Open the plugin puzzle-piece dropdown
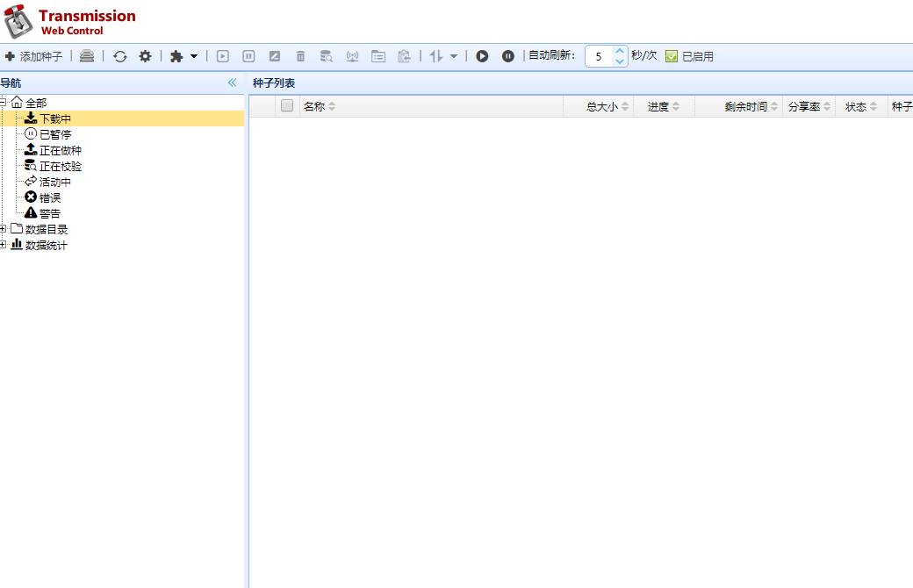Viewport: 913px width, 588px height. tap(183, 56)
